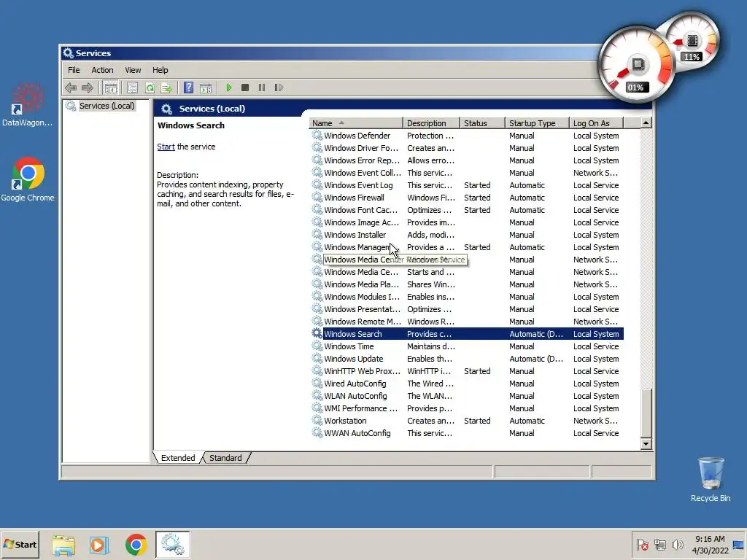Select the Windows Update service
The image size is (747, 560).
click(466, 359)
